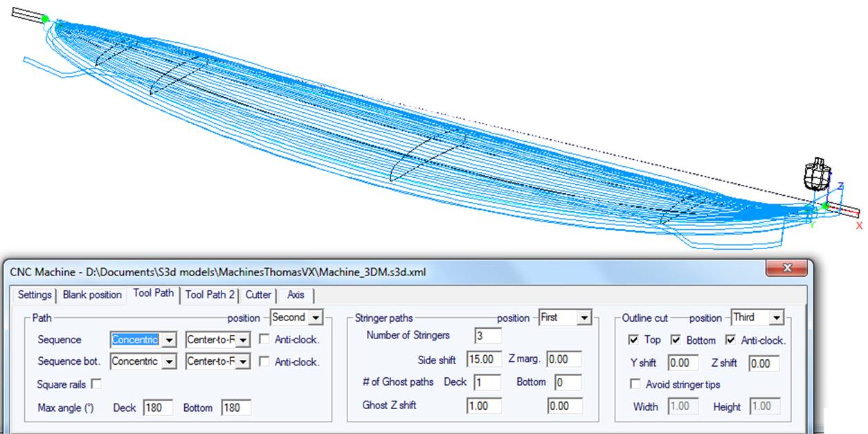The width and height of the screenshot is (868, 434).
Task: Expand the Outline cut position dropdown
Action: click(777, 318)
